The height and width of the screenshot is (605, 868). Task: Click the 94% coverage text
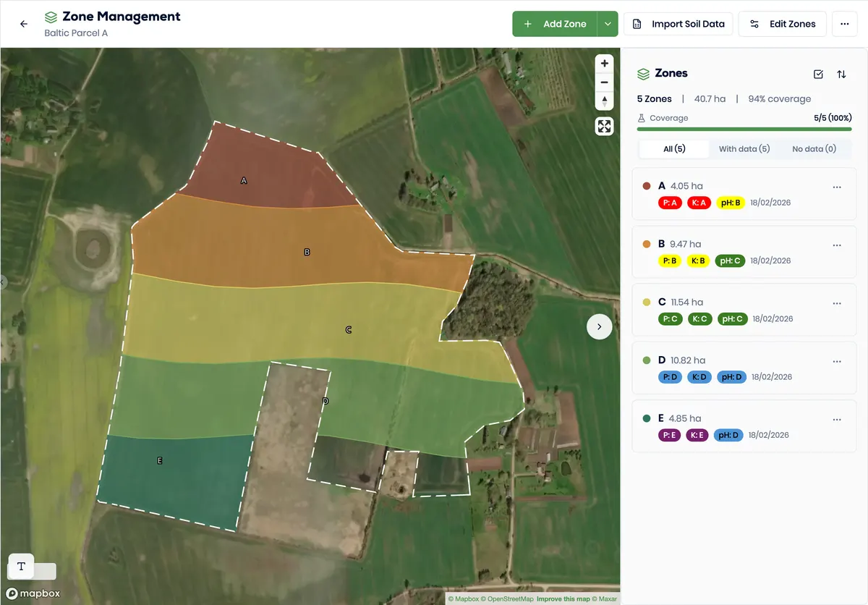coord(780,99)
